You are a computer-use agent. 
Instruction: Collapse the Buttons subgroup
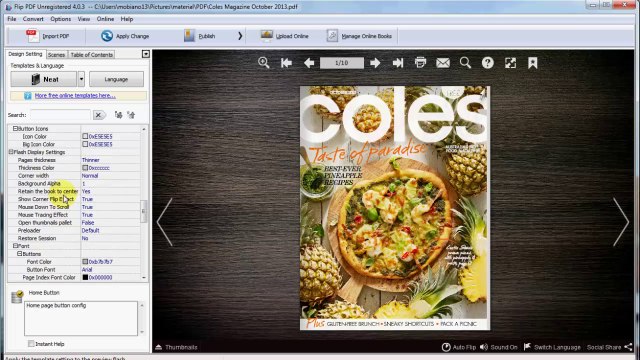point(19,254)
